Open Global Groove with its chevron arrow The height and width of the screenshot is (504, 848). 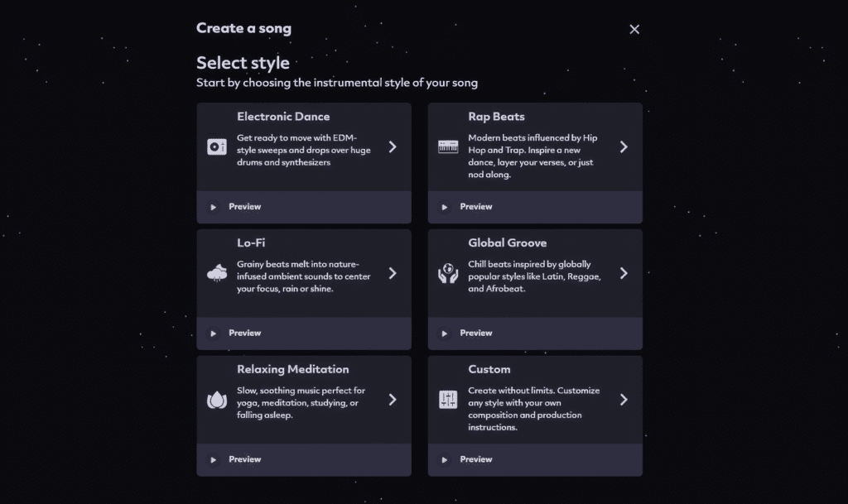click(624, 273)
